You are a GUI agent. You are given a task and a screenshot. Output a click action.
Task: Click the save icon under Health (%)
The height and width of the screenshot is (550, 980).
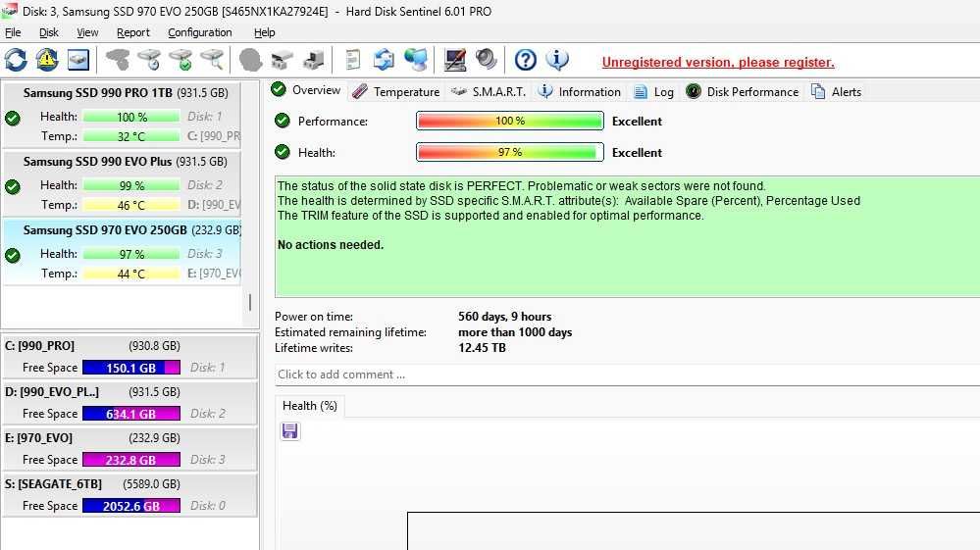pyautogui.click(x=290, y=431)
